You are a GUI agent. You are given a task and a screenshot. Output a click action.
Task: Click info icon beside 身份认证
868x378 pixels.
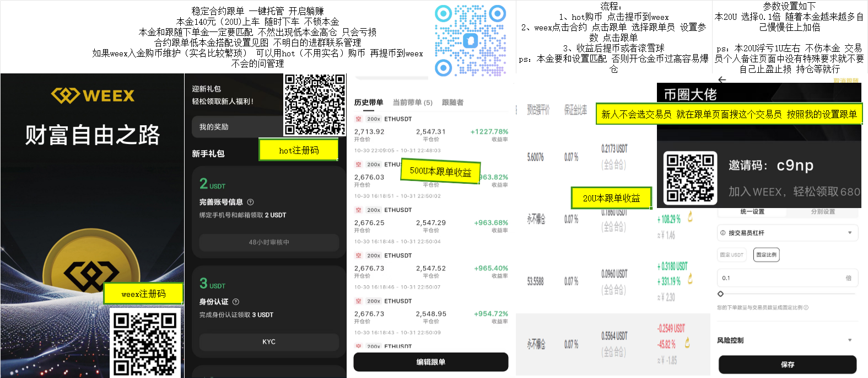tap(236, 302)
